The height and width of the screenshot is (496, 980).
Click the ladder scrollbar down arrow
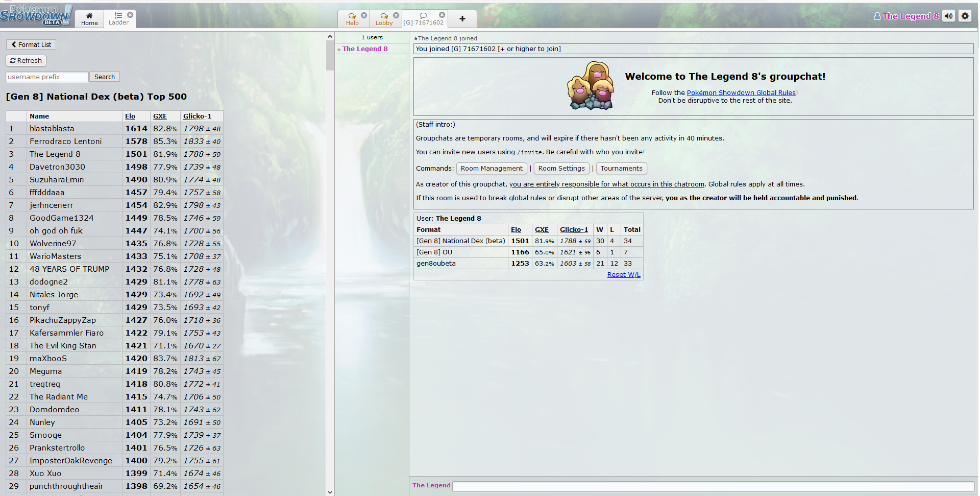click(330, 492)
